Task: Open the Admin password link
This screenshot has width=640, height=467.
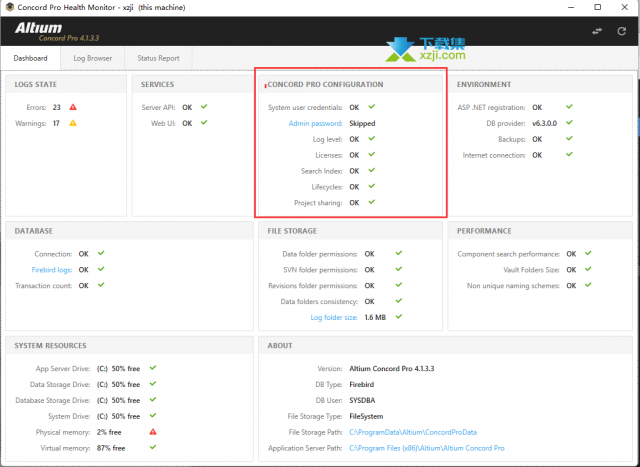Action: coord(315,123)
